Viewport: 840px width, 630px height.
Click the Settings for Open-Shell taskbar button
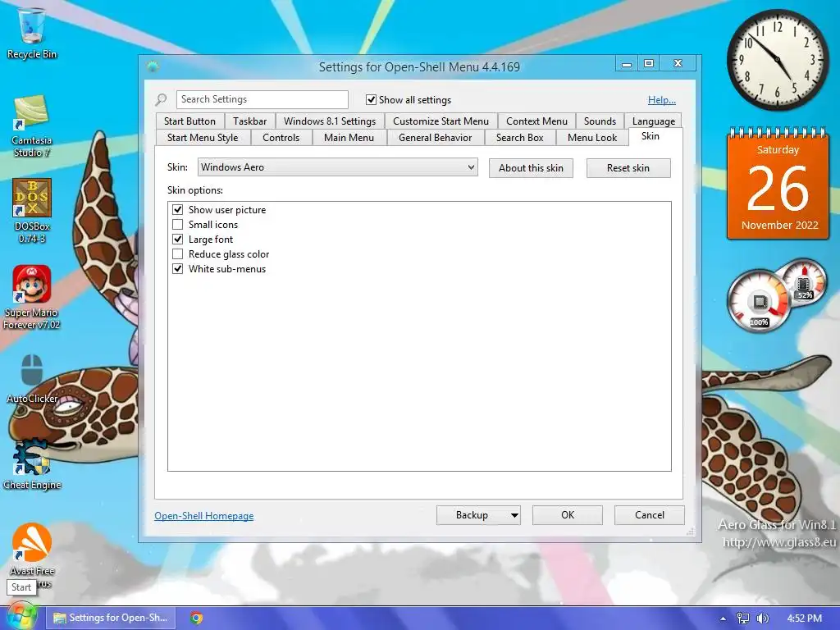111,618
